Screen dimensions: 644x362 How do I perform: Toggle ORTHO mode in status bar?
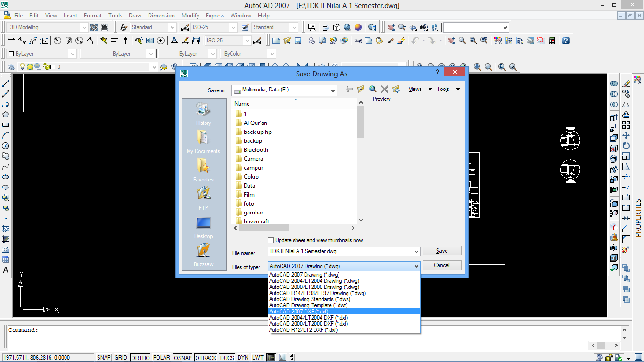[140, 358]
